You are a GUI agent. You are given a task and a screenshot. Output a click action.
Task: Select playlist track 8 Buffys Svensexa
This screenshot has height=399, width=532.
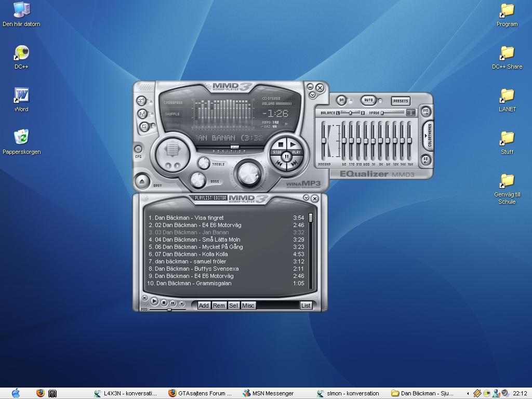226,269
